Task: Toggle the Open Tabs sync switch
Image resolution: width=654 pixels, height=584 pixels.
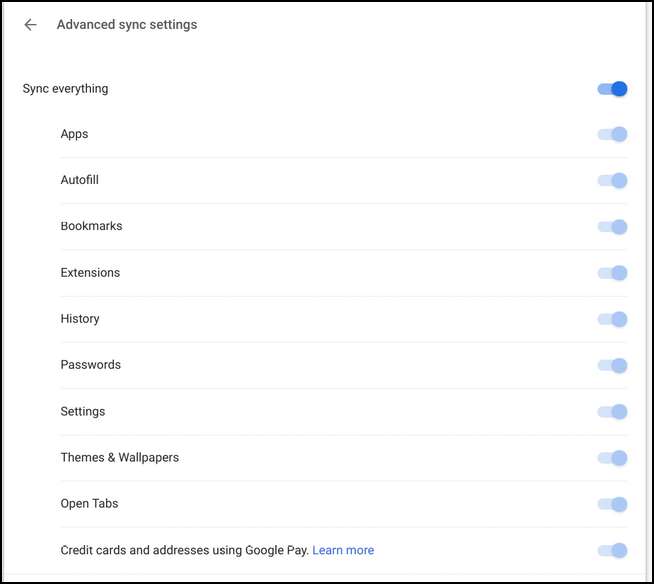Action: (612, 504)
